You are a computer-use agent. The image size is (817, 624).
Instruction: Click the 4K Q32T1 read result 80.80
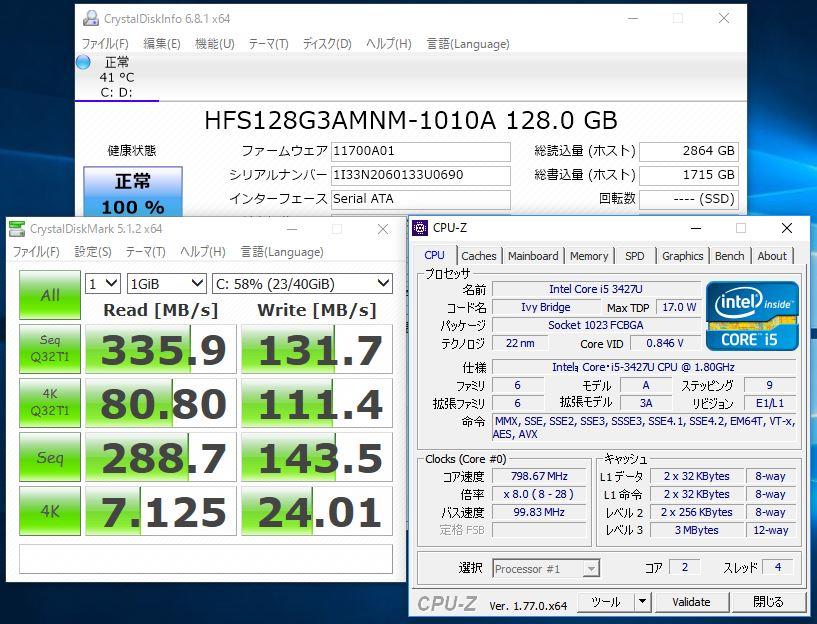(161, 403)
